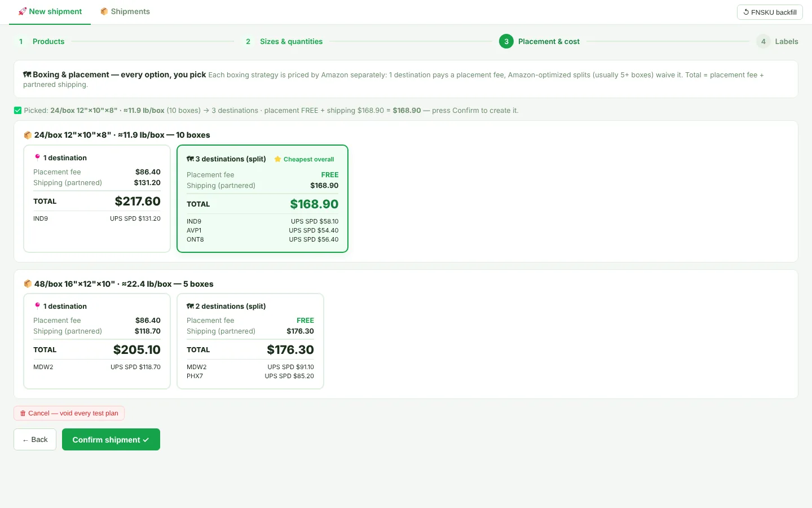Select the 1 destination card totaling $205.10
812x508 pixels.
pyautogui.click(x=97, y=341)
